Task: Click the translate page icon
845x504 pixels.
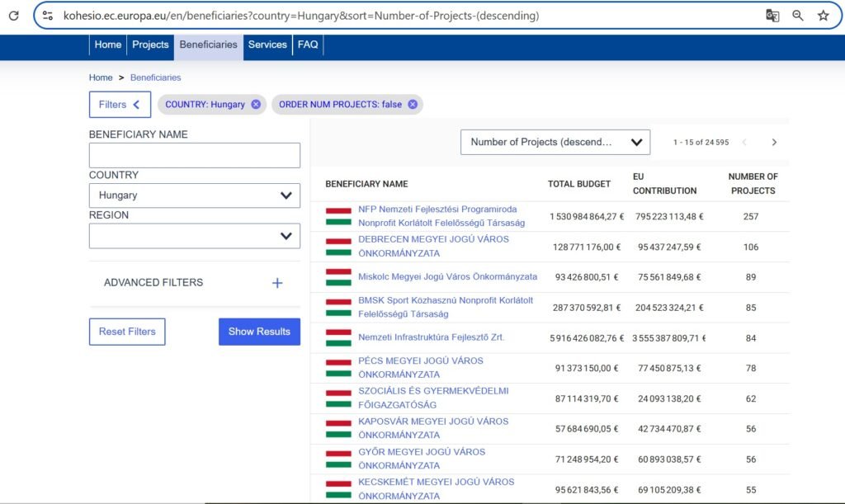Action: (772, 16)
